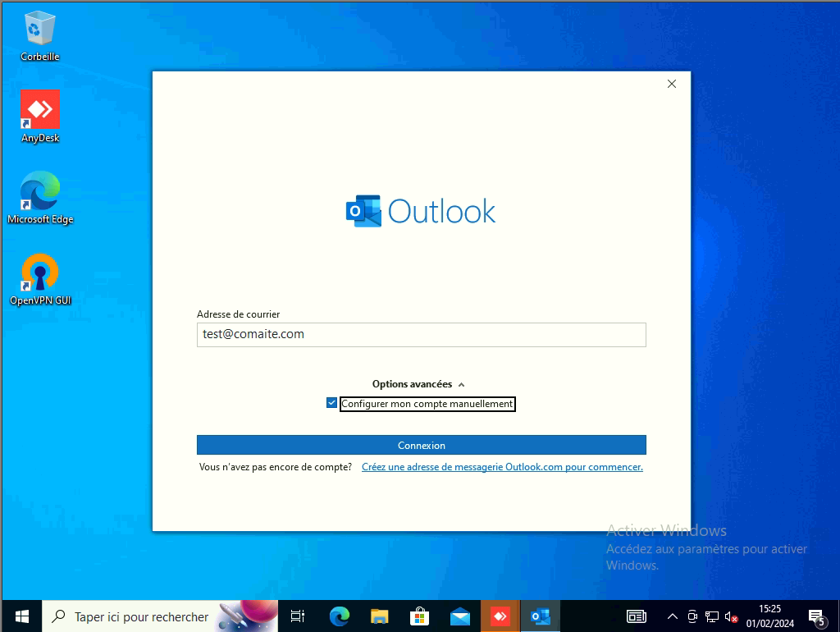Click in the Adresse de courrier field

(x=421, y=335)
